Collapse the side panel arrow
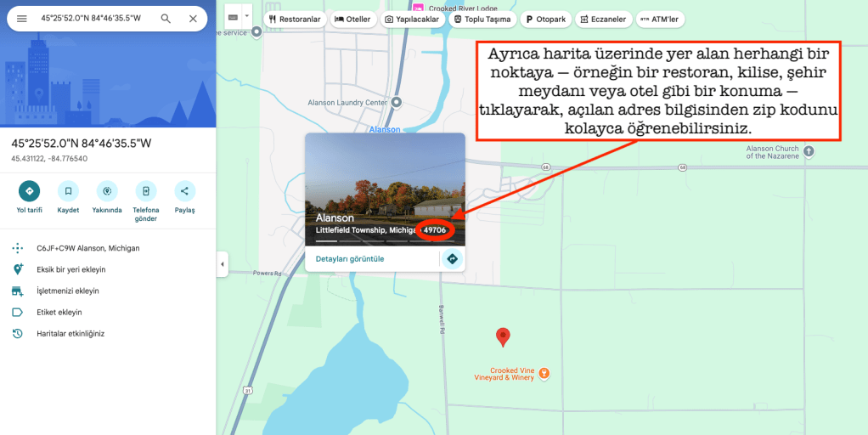Viewport: 868px width, 435px height. point(223,263)
